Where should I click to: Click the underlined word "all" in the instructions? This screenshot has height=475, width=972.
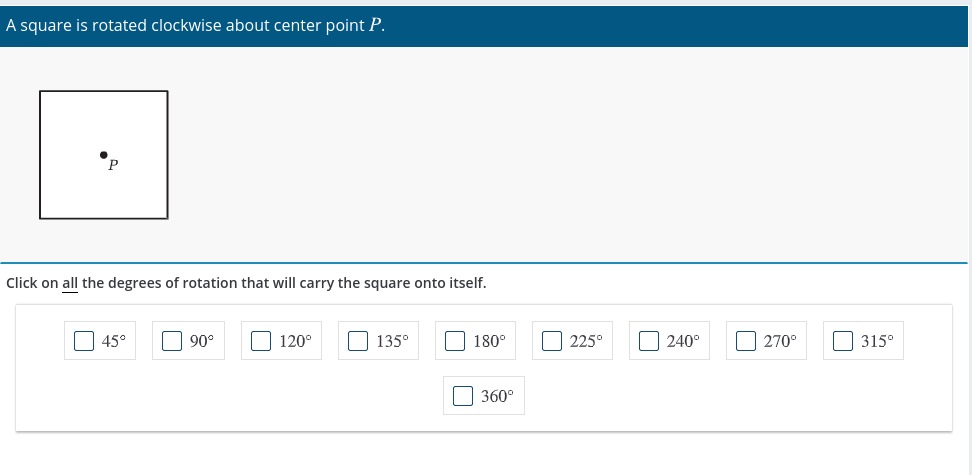(70, 283)
